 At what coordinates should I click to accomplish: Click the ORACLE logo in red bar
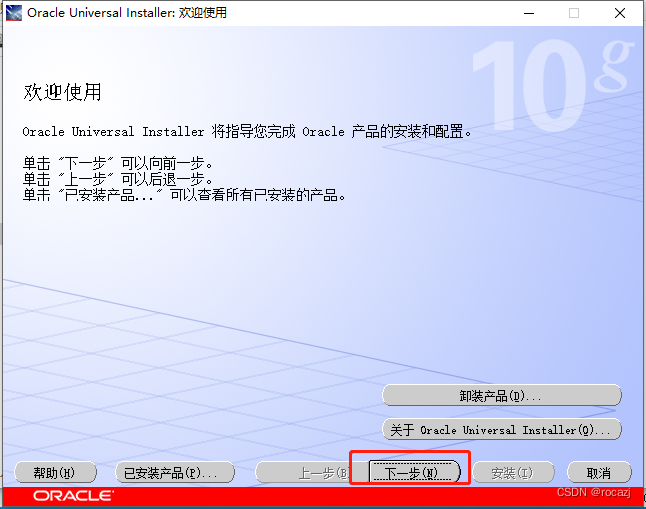(x=73, y=495)
